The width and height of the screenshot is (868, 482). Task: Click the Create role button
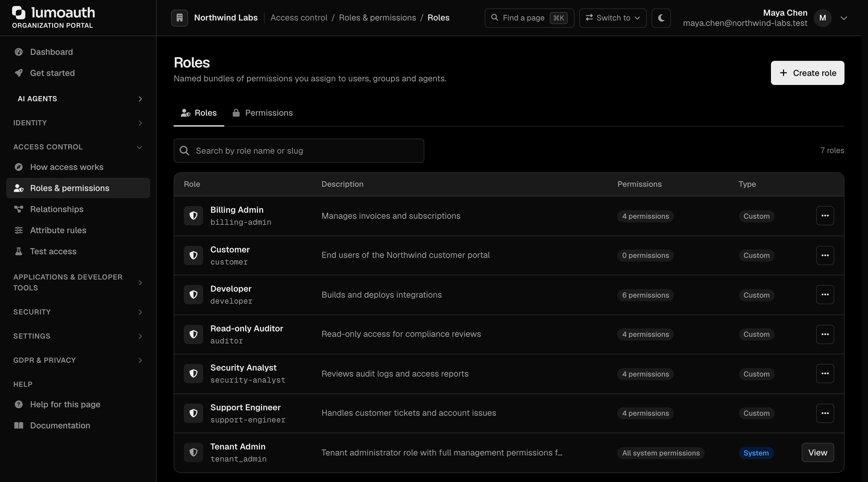point(807,73)
